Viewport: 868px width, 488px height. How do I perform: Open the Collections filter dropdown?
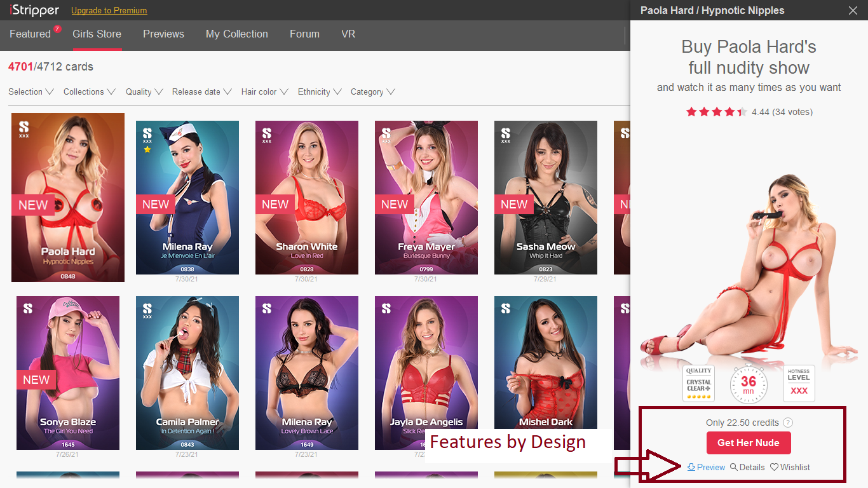(90, 91)
